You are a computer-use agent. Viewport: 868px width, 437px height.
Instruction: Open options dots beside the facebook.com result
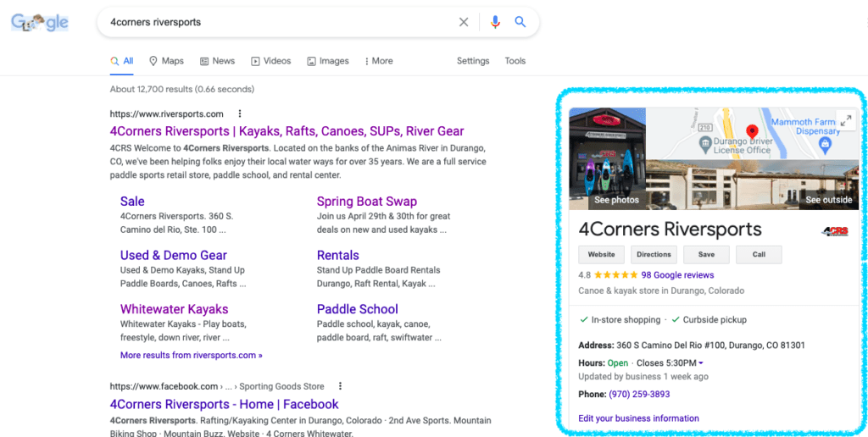(x=341, y=386)
